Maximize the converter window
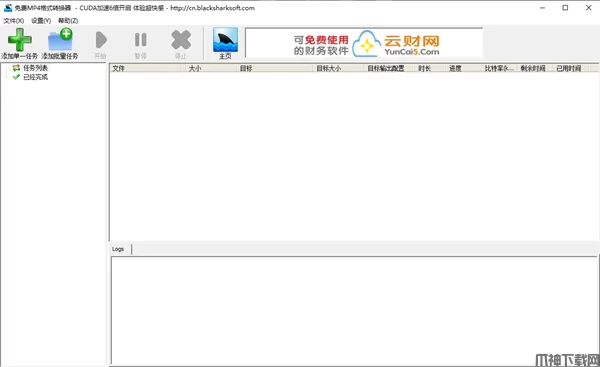This screenshot has width=600, height=367. pos(565,8)
